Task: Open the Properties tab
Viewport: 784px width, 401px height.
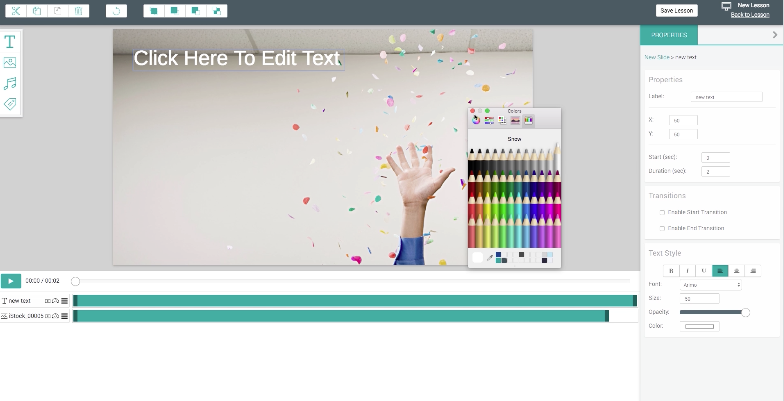Action: [x=669, y=34]
